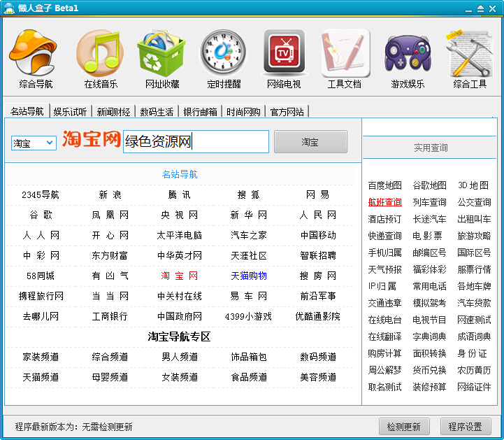Click the 实用查询 header button

coord(430,148)
